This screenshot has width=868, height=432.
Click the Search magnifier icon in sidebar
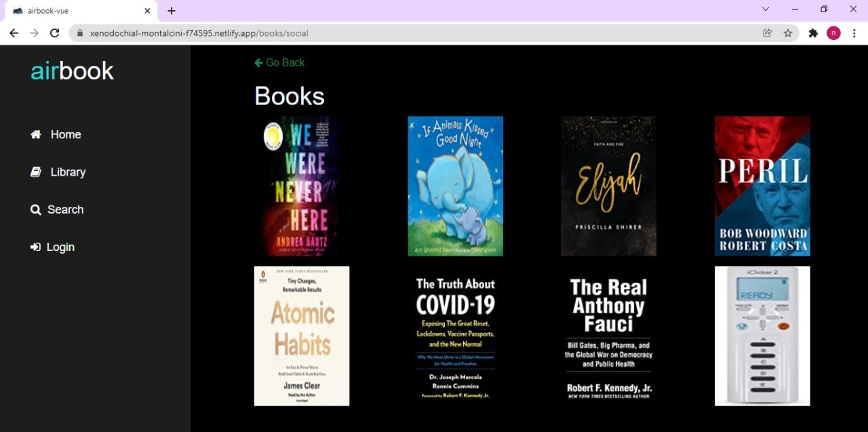tap(36, 210)
